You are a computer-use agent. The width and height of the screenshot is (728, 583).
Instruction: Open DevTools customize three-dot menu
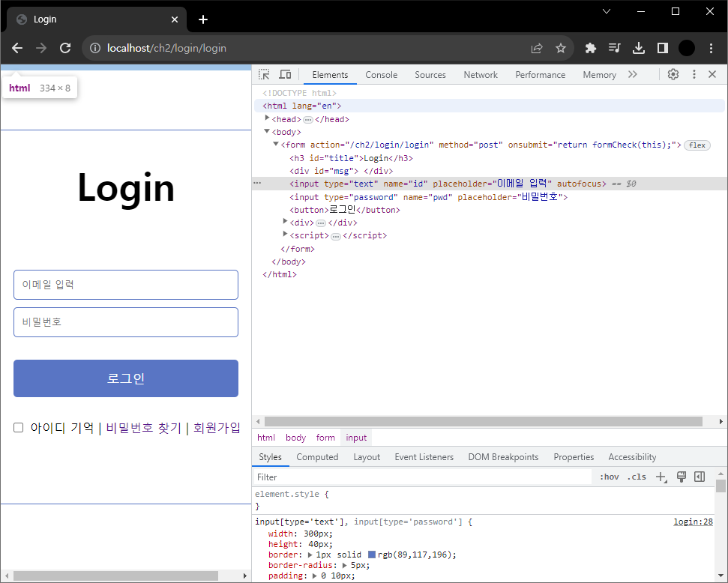[x=694, y=74]
